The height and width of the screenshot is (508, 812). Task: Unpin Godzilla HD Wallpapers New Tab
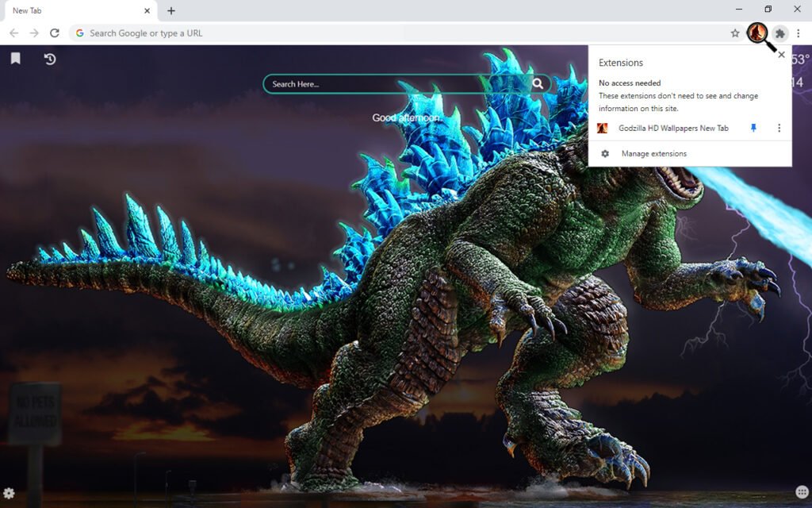[753, 127]
